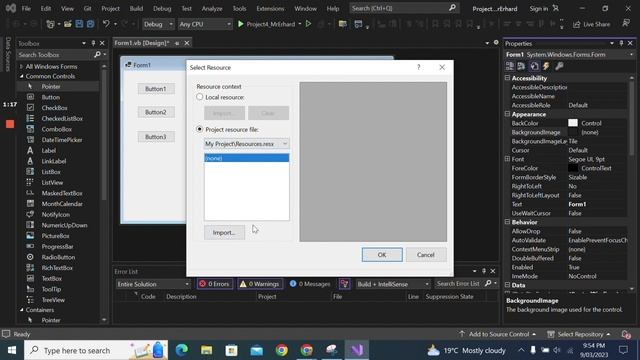Image resolution: width=640 pixels, height=360 pixels.
Task: Click the Search Error List field
Action: pyautogui.click(x=458, y=284)
